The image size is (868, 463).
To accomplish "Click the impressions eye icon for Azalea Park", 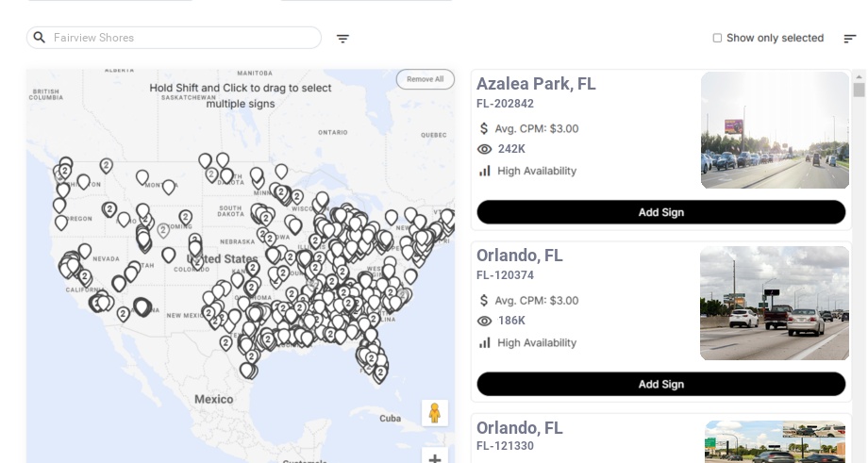I will click(485, 149).
